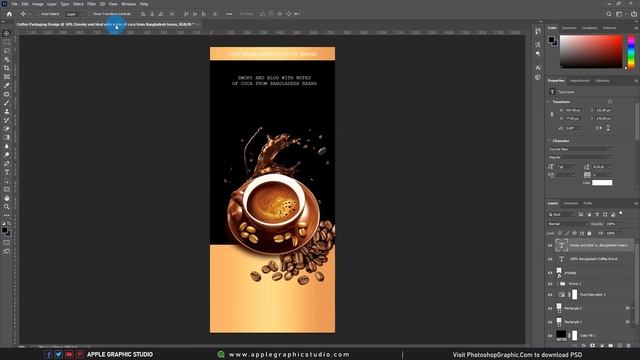Open the Facebook icon in bottom banner
The width and height of the screenshot is (640, 360).
48,355
